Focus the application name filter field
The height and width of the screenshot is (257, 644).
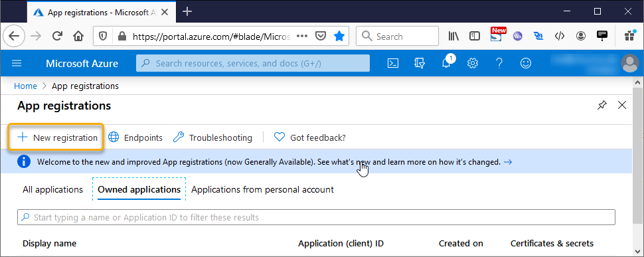[x=316, y=217]
